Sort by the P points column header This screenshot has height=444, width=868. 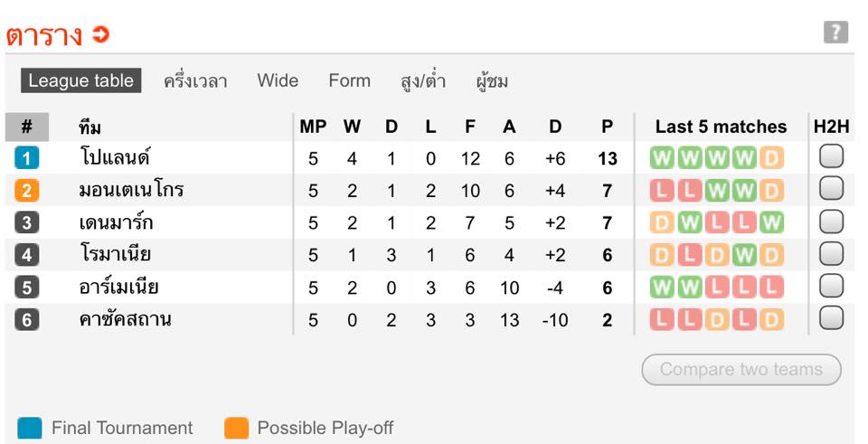click(607, 127)
